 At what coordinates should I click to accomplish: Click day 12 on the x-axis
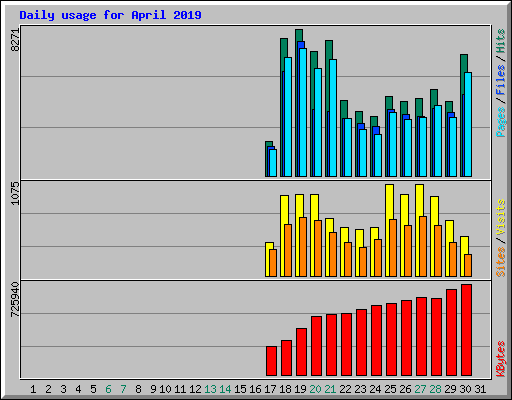tap(195, 389)
